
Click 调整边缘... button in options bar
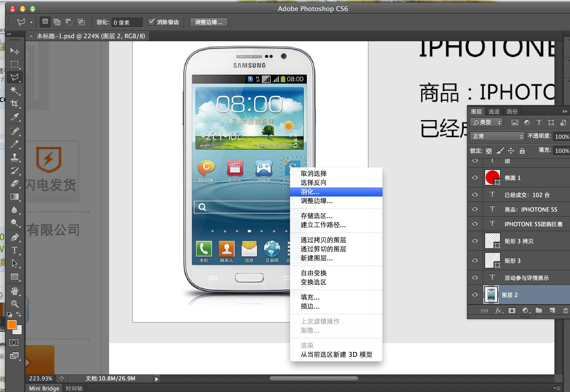[x=209, y=22]
